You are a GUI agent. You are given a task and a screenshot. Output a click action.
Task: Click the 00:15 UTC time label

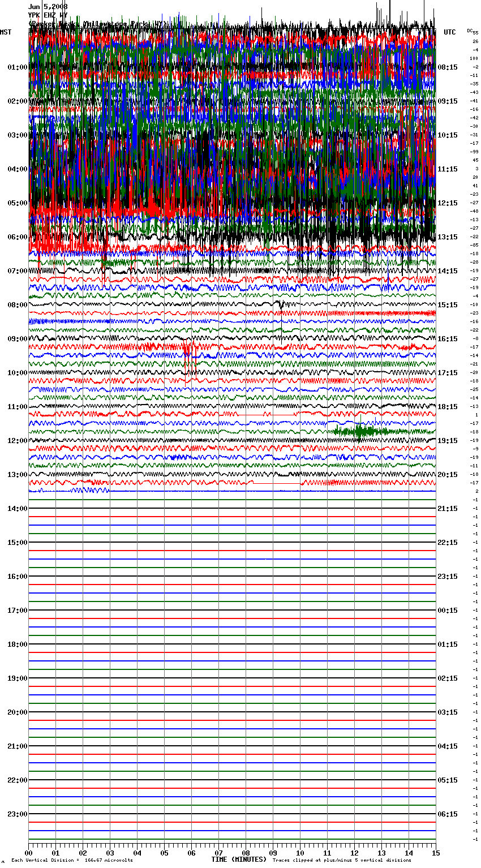click(x=448, y=611)
